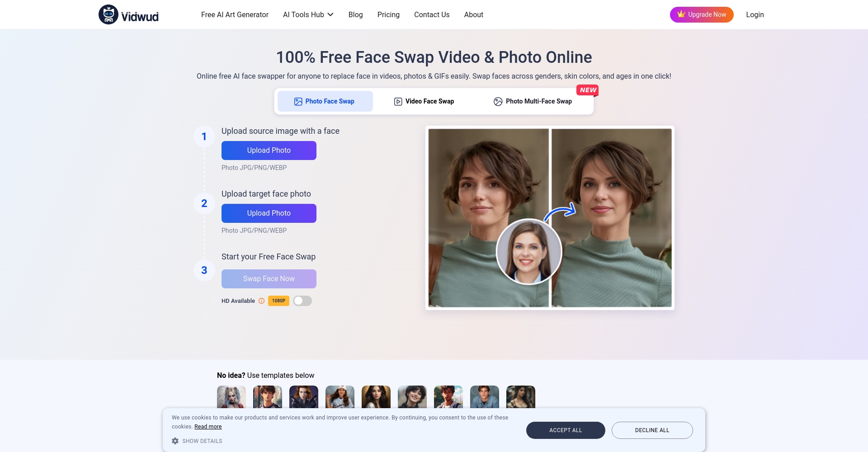Viewport: 868px width, 452px height.
Task: Upload source image via first Upload Photo
Action: click(x=269, y=151)
